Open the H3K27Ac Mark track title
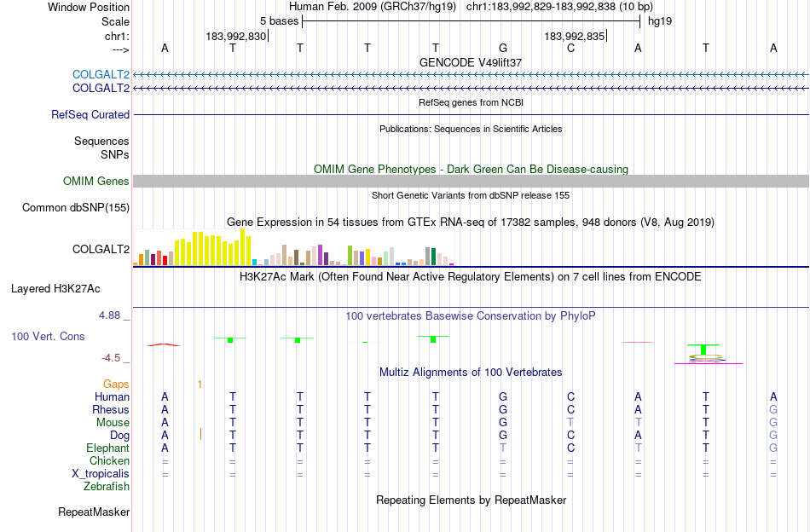The width and height of the screenshot is (810, 532). [471, 277]
